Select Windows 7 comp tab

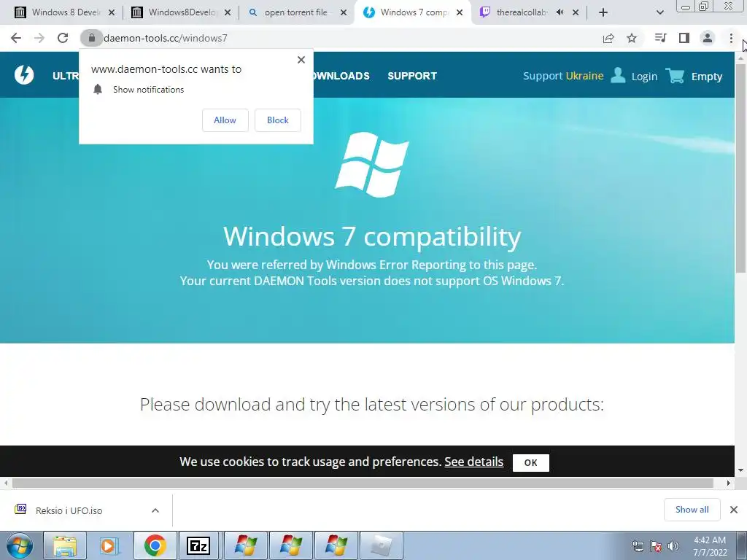click(x=414, y=12)
